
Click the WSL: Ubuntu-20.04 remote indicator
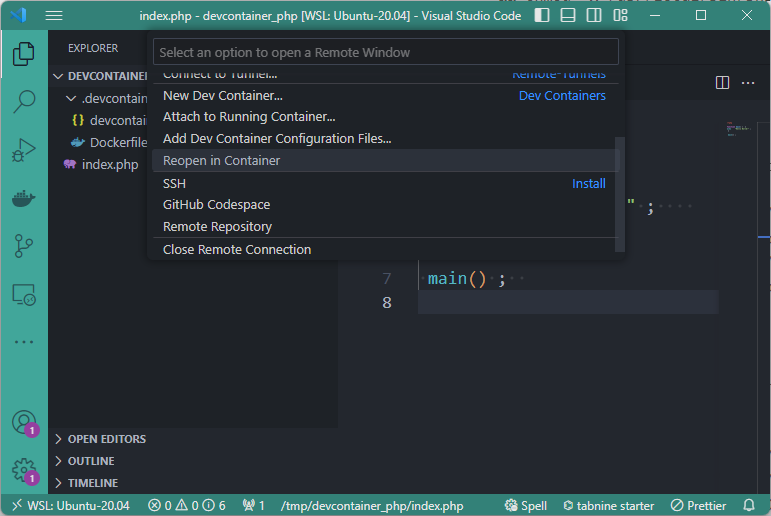tap(71, 506)
